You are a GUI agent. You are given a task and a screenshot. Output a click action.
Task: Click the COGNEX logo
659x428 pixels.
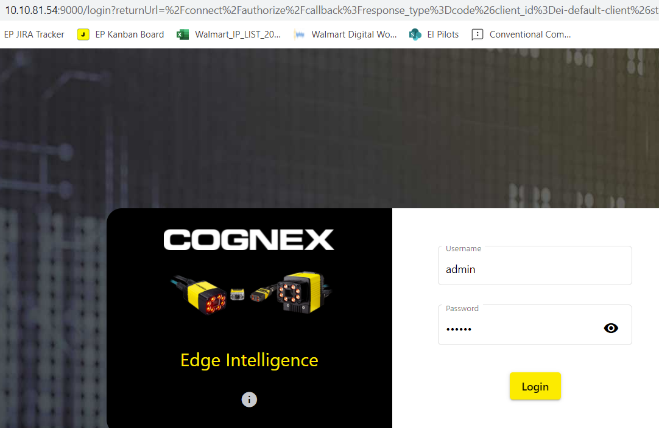click(249, 240)
